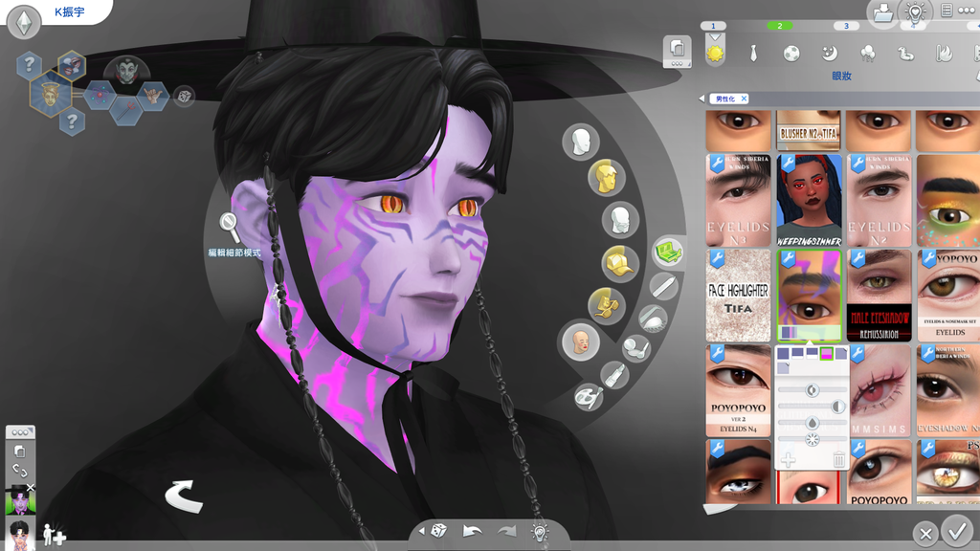The width and height of the screenshot is (980, 551).
Task: Expand the everyday outfit arrow above the sun
Action: (714, 38)
